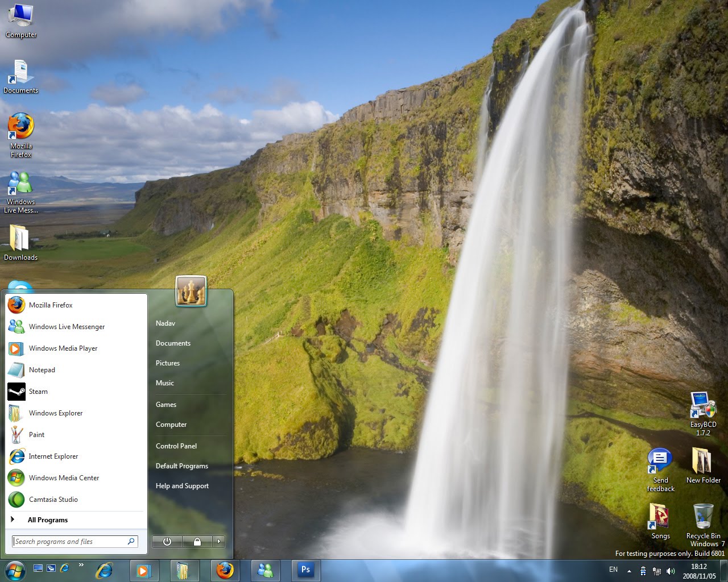Click the blue tower tray icon
The height and width of the screenshot is (582, 728).
643,571
